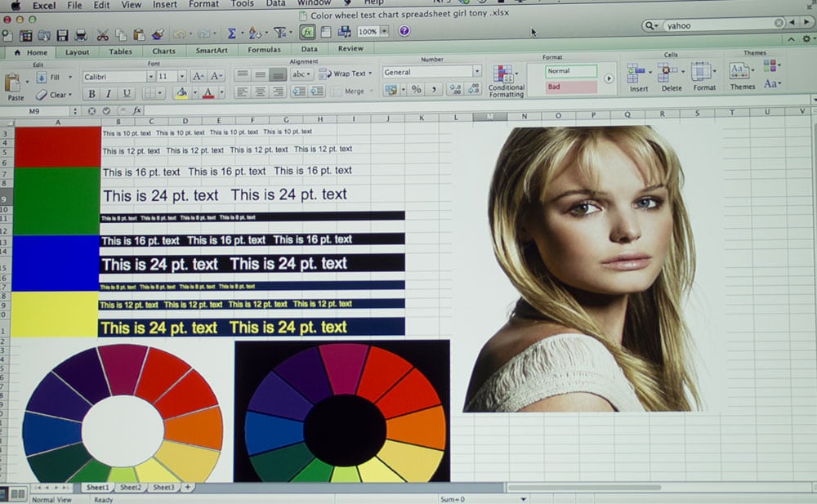Click the AutoSum sigma icon

pyautogui.click(x=231, y=33)
